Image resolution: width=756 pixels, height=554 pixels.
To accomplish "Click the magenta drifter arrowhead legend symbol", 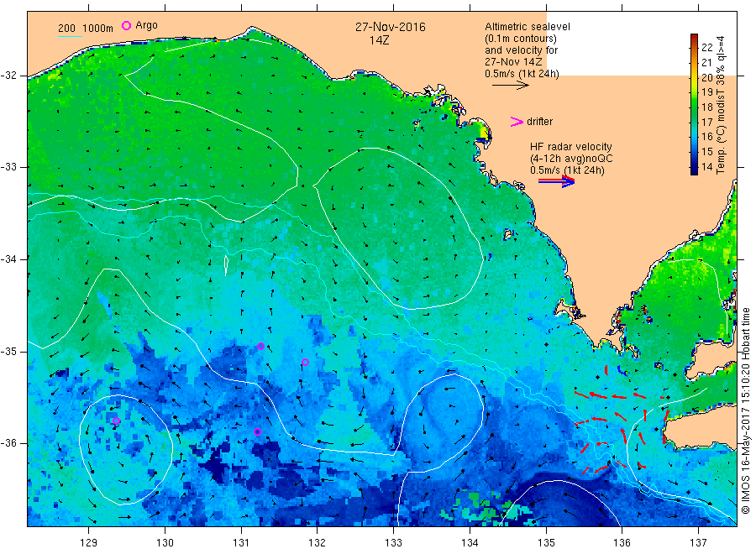I will pyautogui.click(x=517, y=122).
